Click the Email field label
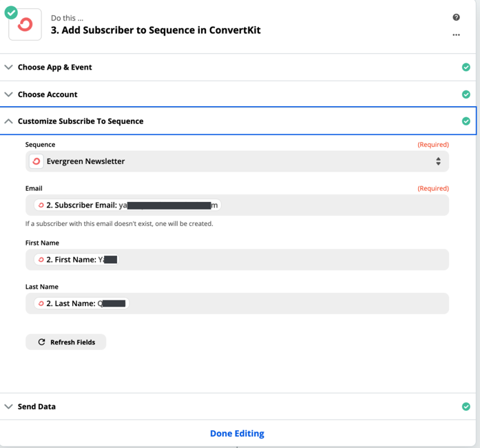480x448 pixels. pos(34,188)
